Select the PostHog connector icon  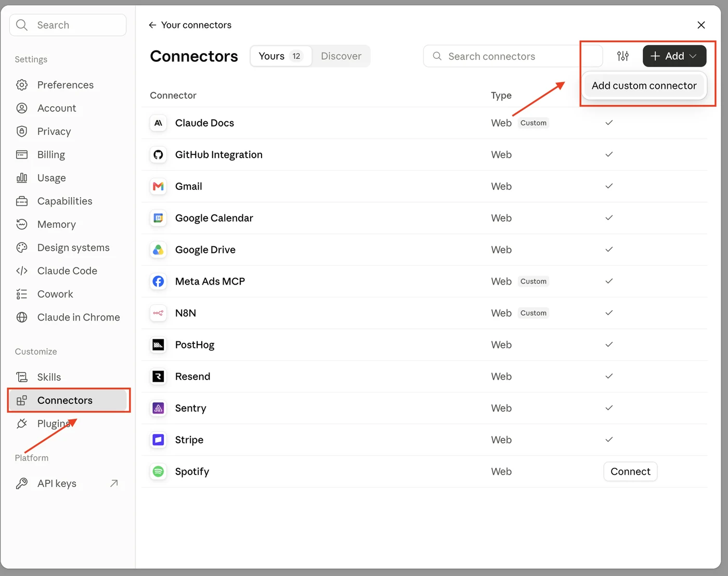pyautogui.click(x=159, y=345)
